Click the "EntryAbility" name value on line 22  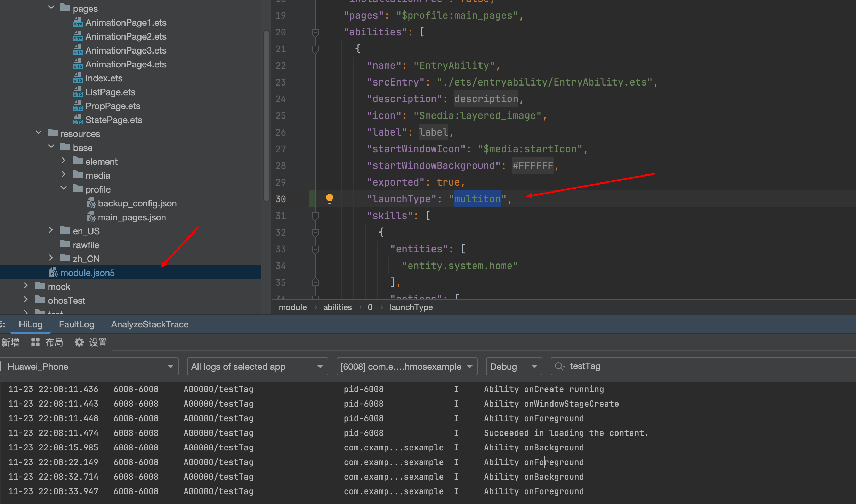point(454,65)
